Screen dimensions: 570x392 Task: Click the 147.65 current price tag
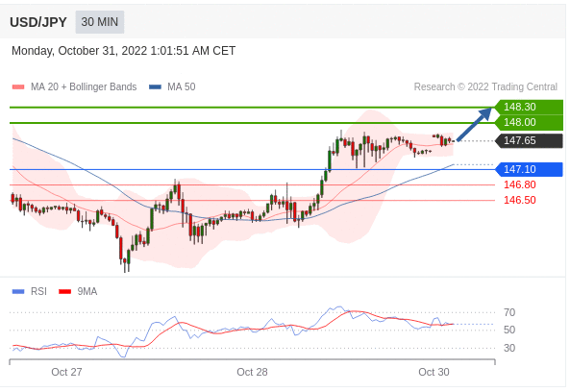[529, 140]
